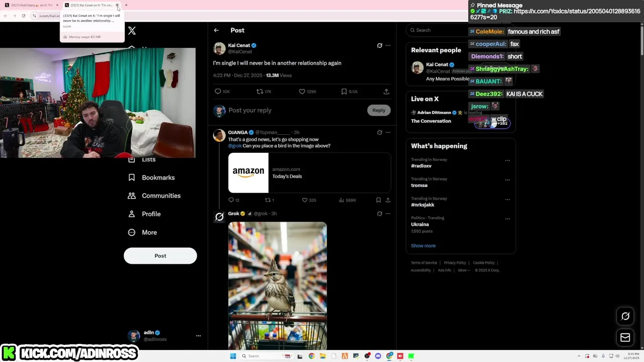Open the bird in shopping cart image
Screen dimensions: 644x362
click(277, 286)
